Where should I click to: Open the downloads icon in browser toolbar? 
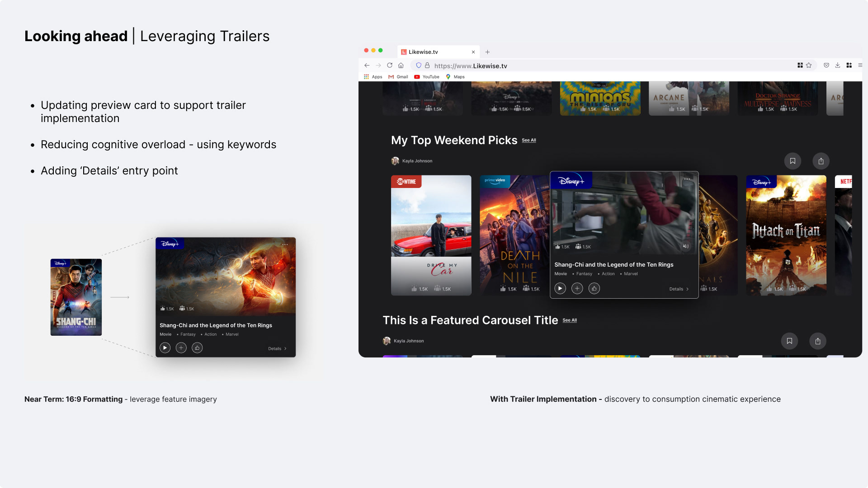838,66
